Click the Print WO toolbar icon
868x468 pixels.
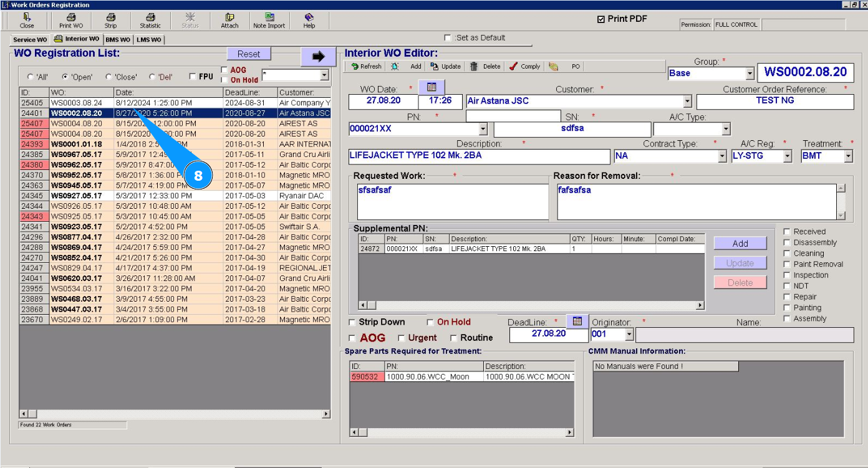coord(70,20)
